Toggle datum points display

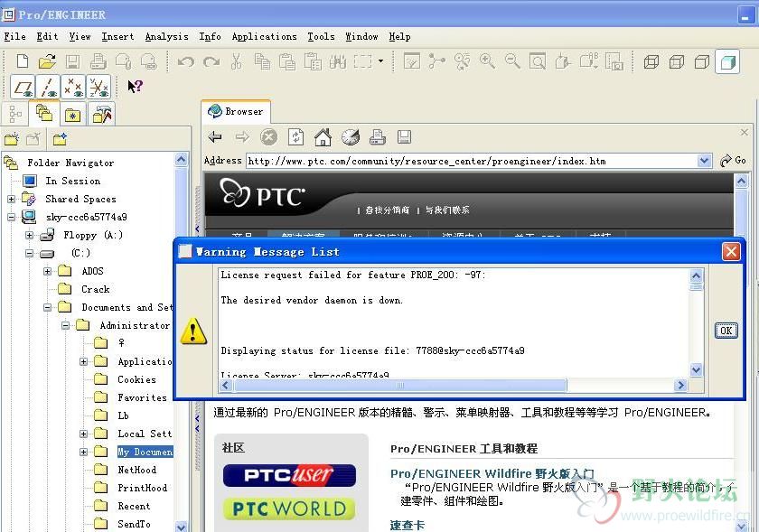pos(73,87)
